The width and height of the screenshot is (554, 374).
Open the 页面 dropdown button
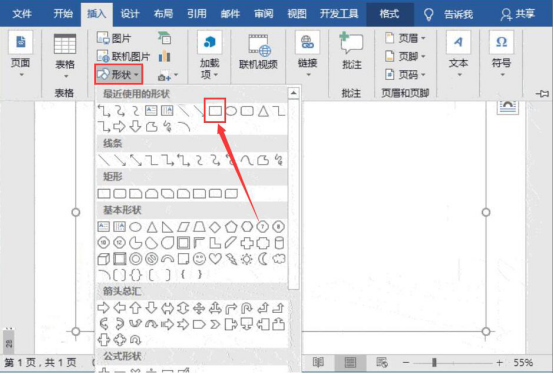pyautogui.click(x=20, y=55)
